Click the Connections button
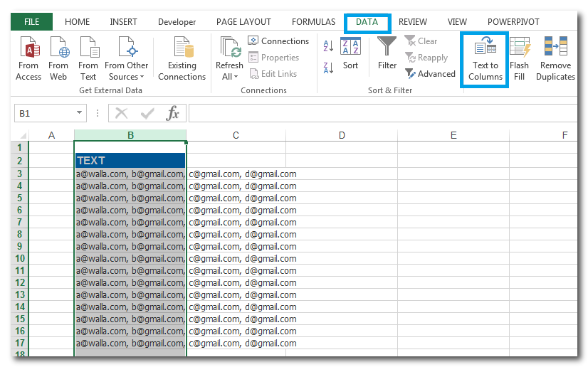This screenshot has width=588, height=367. coord(278,41)
